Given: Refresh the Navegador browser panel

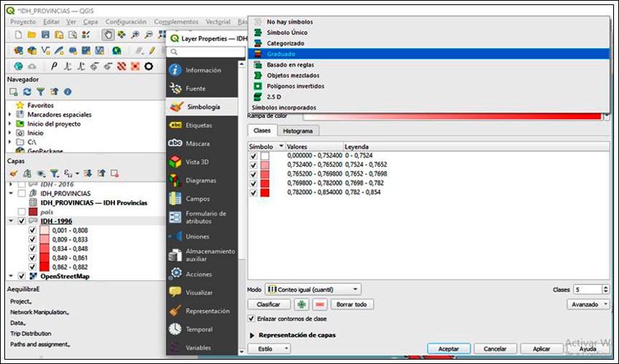Looking at the screenshot, I should click(x=27, y=92).
